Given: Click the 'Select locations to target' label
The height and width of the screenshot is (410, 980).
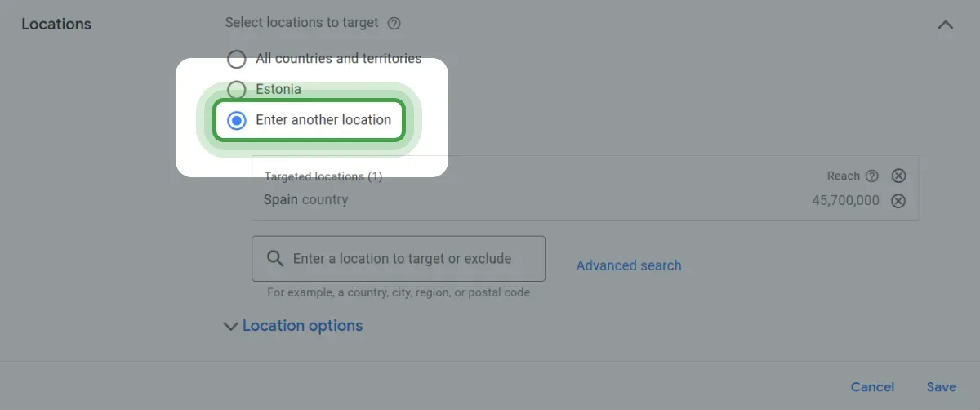Looking at the screenshot, I should pos(301,23).
